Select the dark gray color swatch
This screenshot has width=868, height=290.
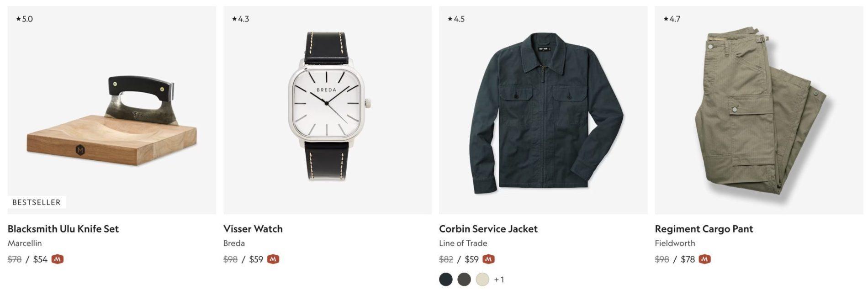(x=464, y=279)
